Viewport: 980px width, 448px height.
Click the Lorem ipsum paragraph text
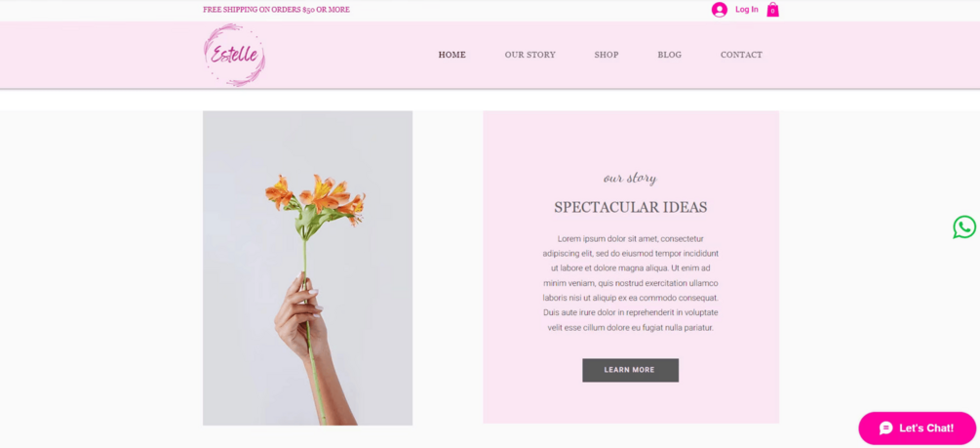tap(631, 283)
